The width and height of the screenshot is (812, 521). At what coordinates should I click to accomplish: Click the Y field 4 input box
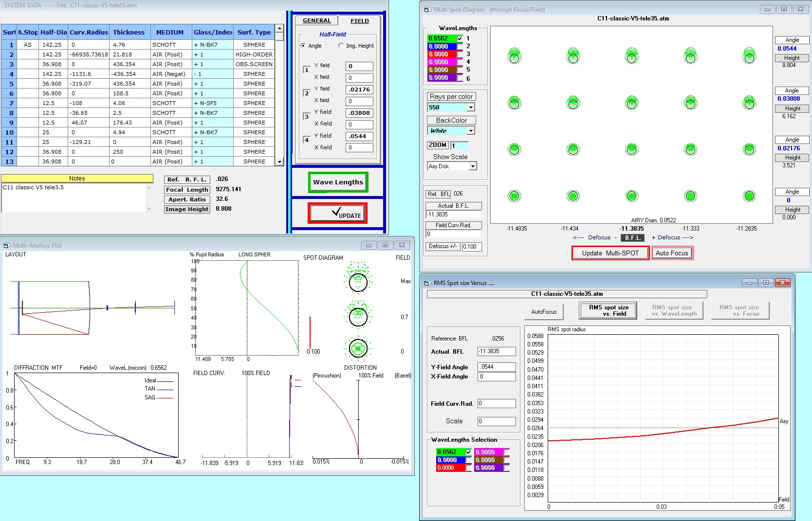pyautogui.click(x=359, y=136)
